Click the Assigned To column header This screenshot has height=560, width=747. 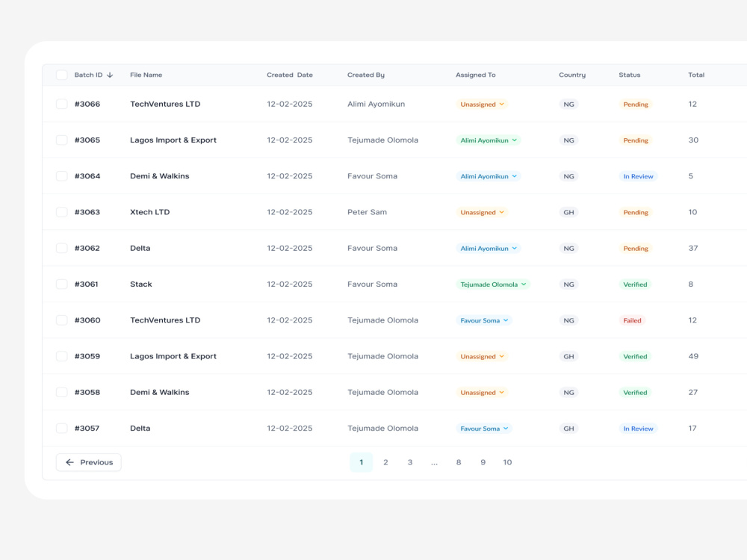point(475,75)
